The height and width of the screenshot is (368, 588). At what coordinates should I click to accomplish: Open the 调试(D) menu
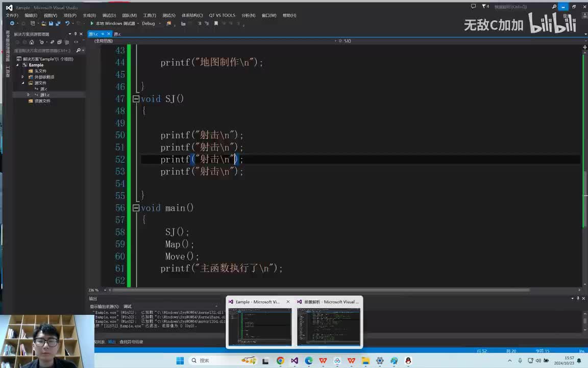[109, 15]
